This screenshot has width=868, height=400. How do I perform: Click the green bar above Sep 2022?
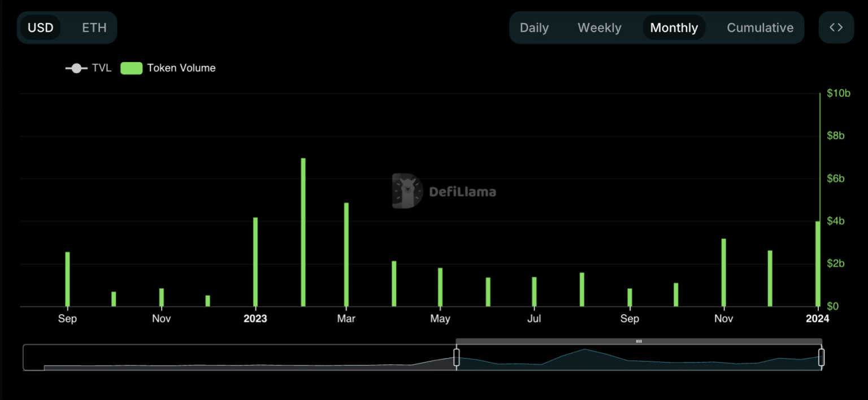pyautogui.click(x=68, y=279)
